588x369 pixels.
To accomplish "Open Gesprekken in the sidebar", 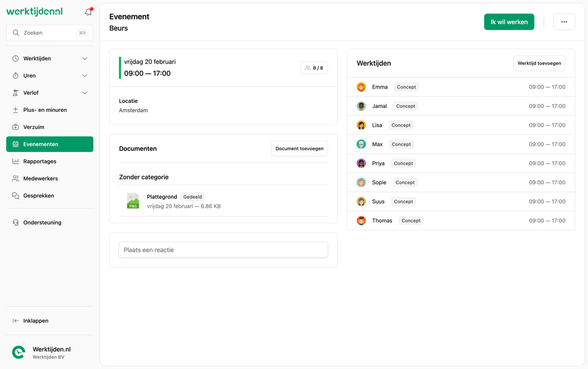I will tap(38, 196).
